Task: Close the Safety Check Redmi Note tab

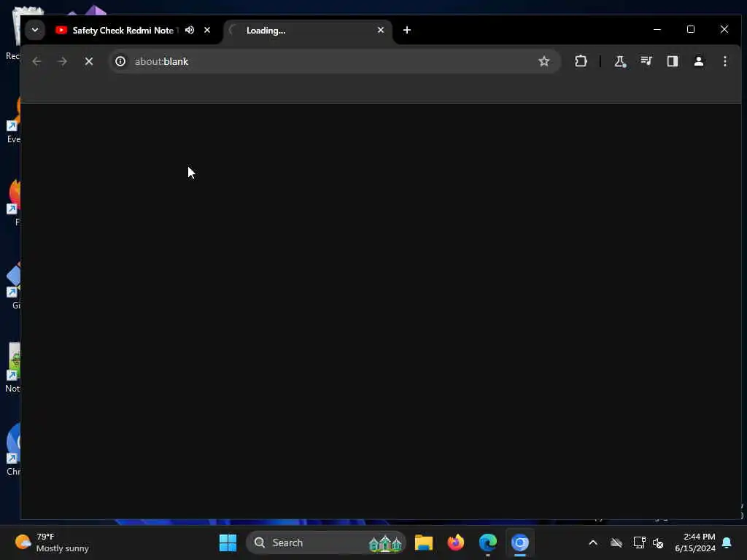Action: pyautogui.click(x=207, y=30)
